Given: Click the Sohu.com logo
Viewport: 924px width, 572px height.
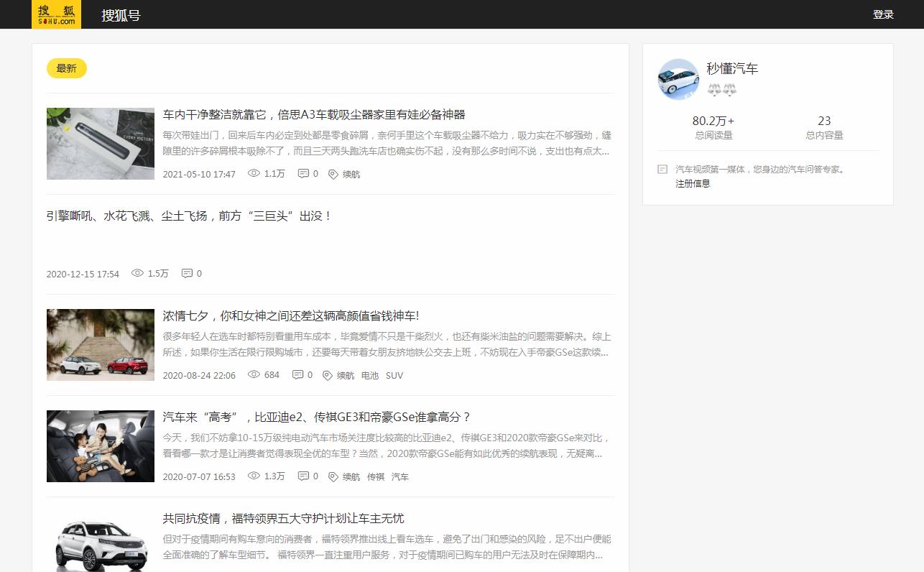Looking at the screenshot, I should click(x=56, y=14).
